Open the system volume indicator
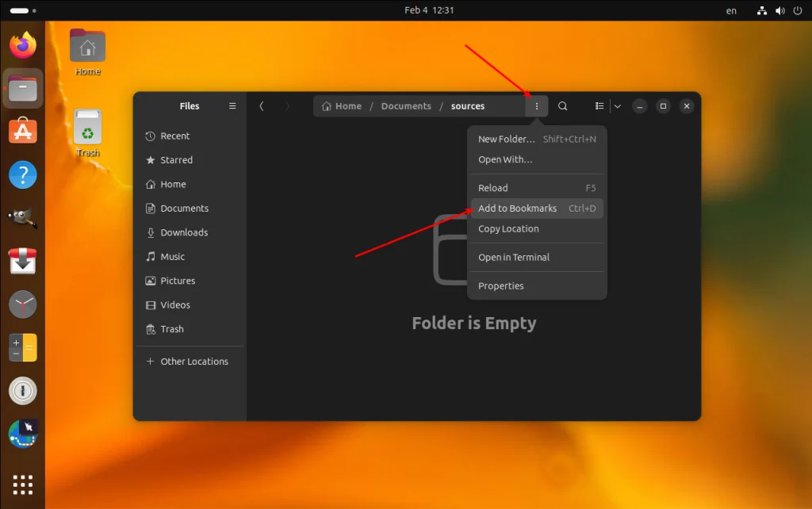812x509 pixels. (x=779, y=10)
